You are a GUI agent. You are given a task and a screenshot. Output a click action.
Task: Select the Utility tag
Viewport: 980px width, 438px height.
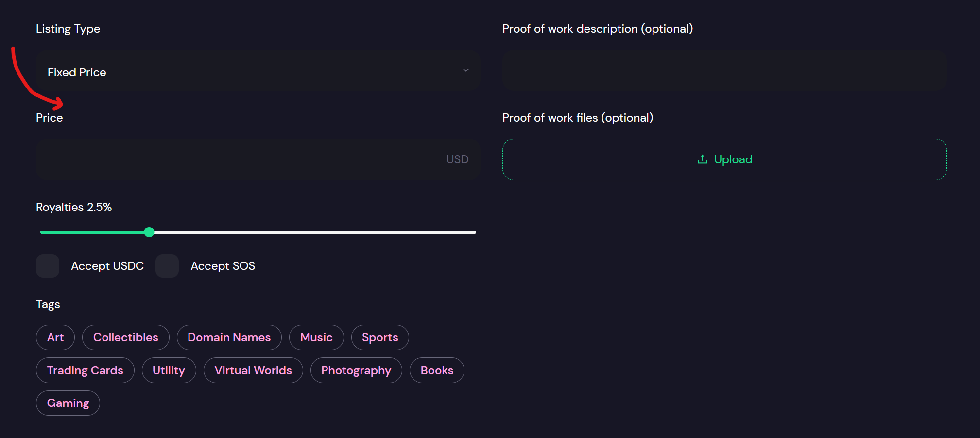coord(169,370)
